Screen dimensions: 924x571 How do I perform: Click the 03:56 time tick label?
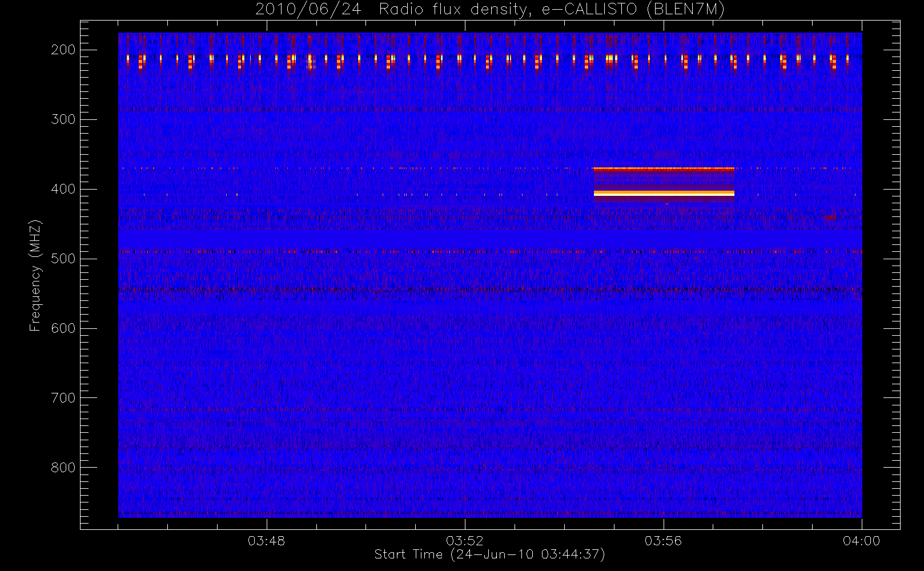tap(663, 541)
